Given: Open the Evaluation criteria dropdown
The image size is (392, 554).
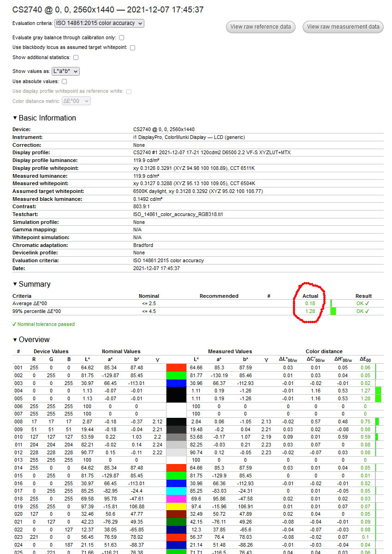Looking at the screenshot, I should [x=99, y=23].
